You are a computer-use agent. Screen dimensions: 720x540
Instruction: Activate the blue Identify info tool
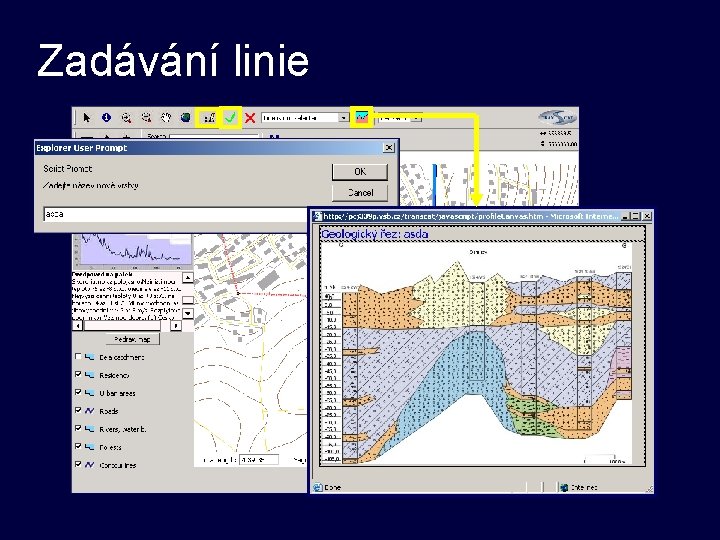coord(107,118)
